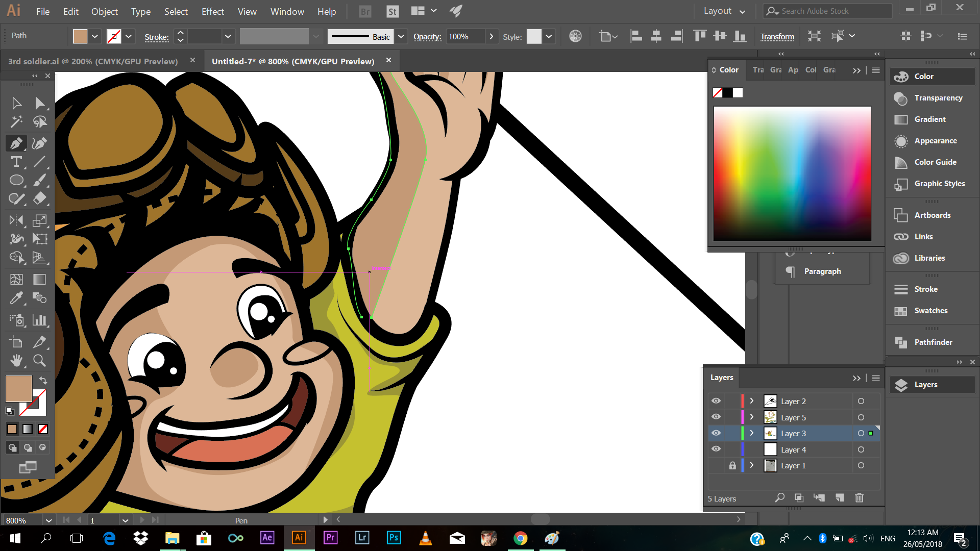Open stroke weight dropdown
The width and height of the screenshot is (980, 551).
(228, 36)
